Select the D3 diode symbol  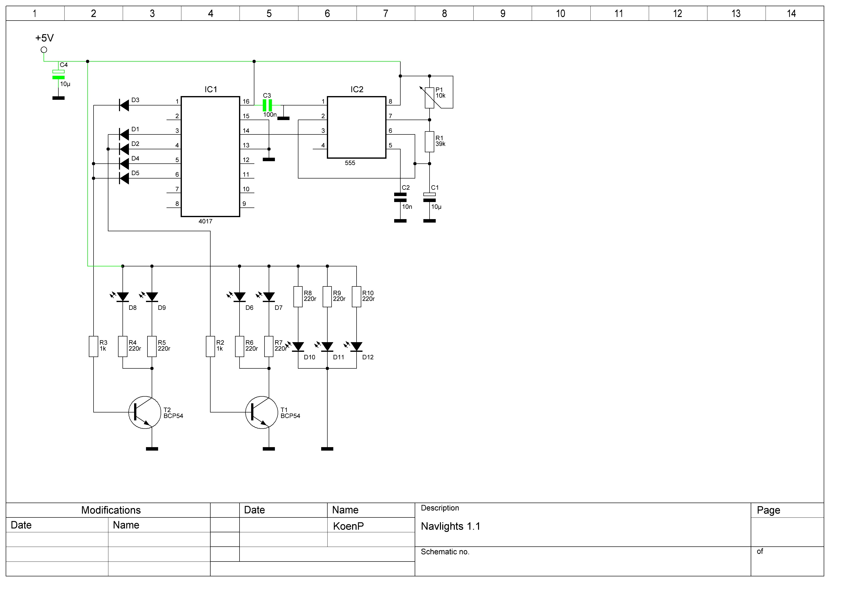pyautogui.click(x=124, y=105)
